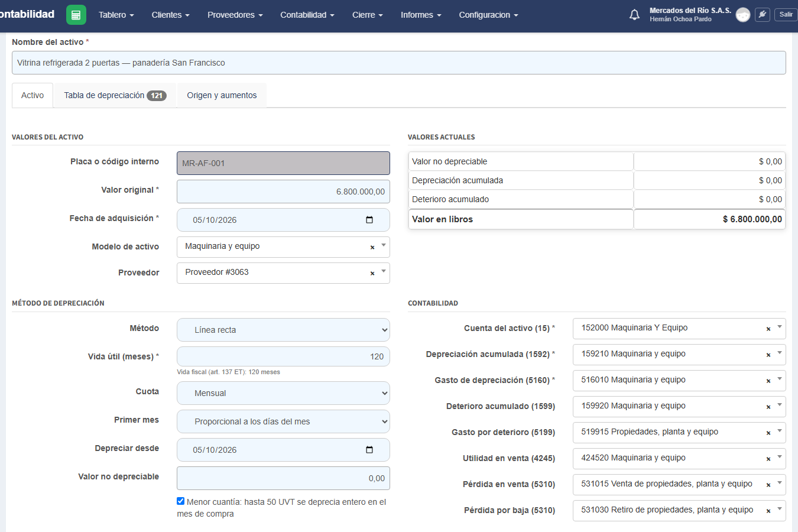Click the Mercados del Río S.A.S. company name
The height and width of the screenshot is (532, 798).
click(690, 11)
